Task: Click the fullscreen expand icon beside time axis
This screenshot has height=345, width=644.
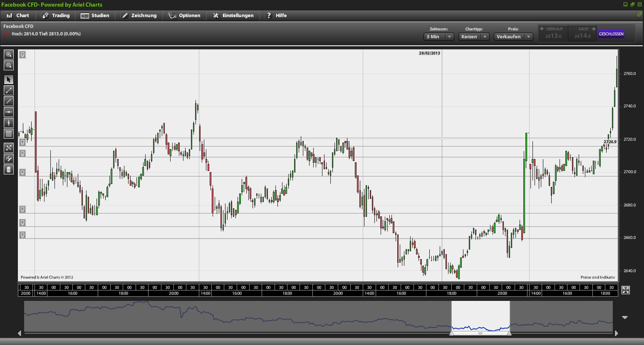Action: 626,290
